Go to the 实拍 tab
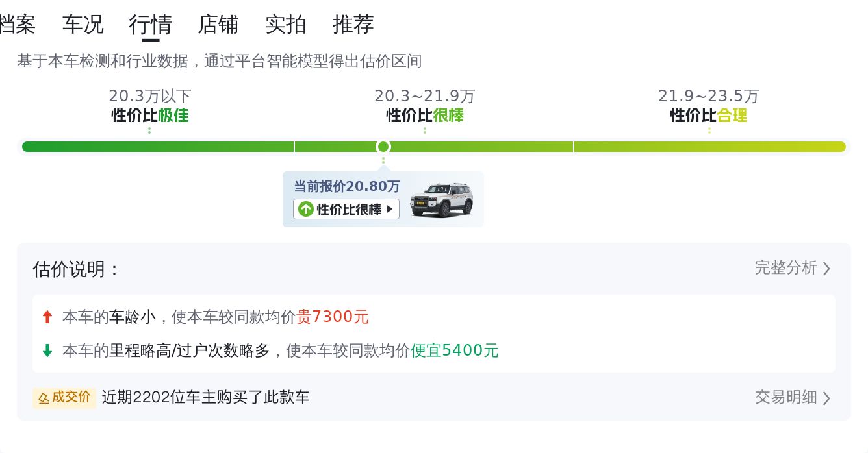This screenshot has height=453, width=868. point(285,25)
